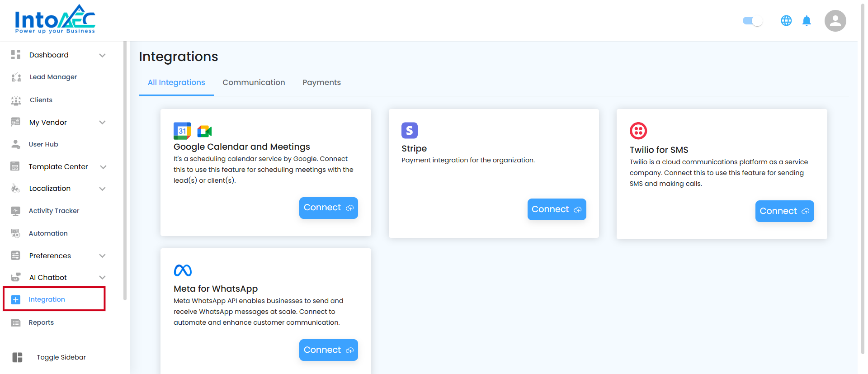Click the Reports list icon
This screenshot has width=868, height=374.
16,322
